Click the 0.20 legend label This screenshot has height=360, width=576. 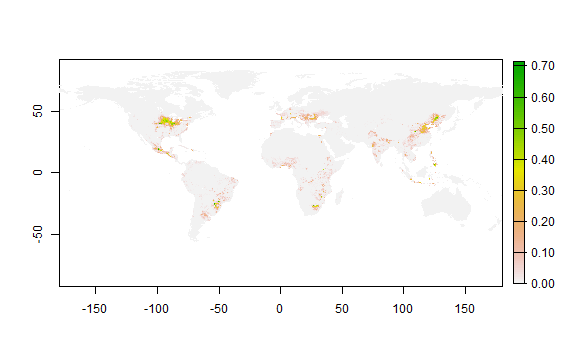tap(543, 222)
